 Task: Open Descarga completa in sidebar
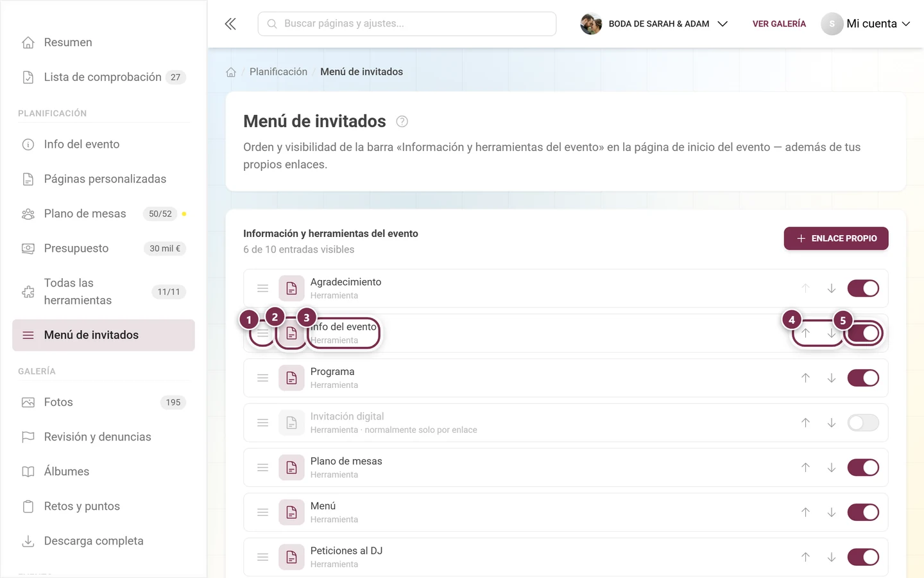tap(103, 541)
